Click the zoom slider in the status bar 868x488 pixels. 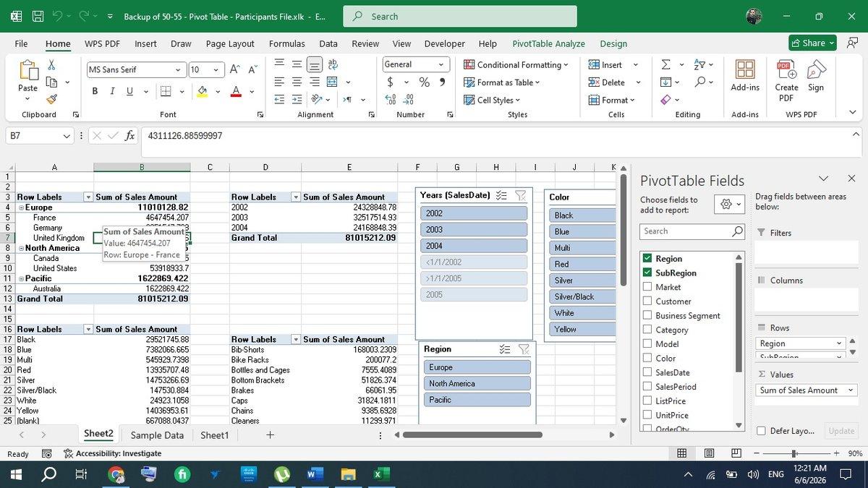pos(794,453)
